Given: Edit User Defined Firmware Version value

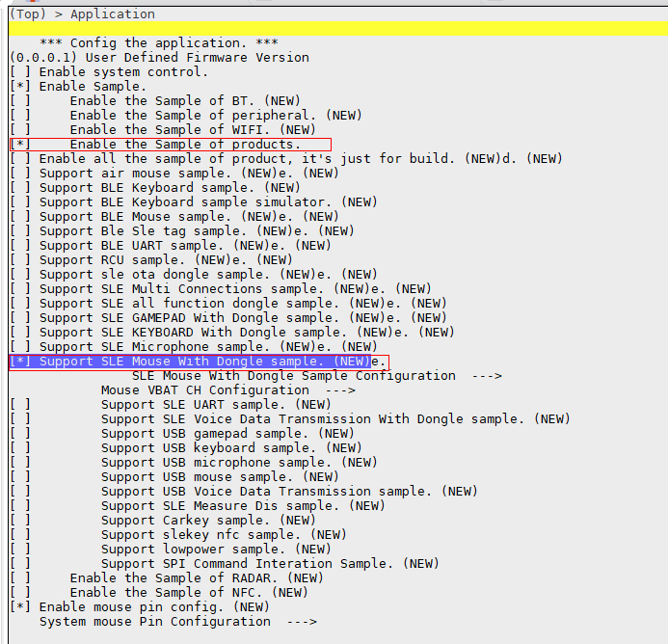Looking at the screenshot, I should pyautogui.click(x=159, y=58).
